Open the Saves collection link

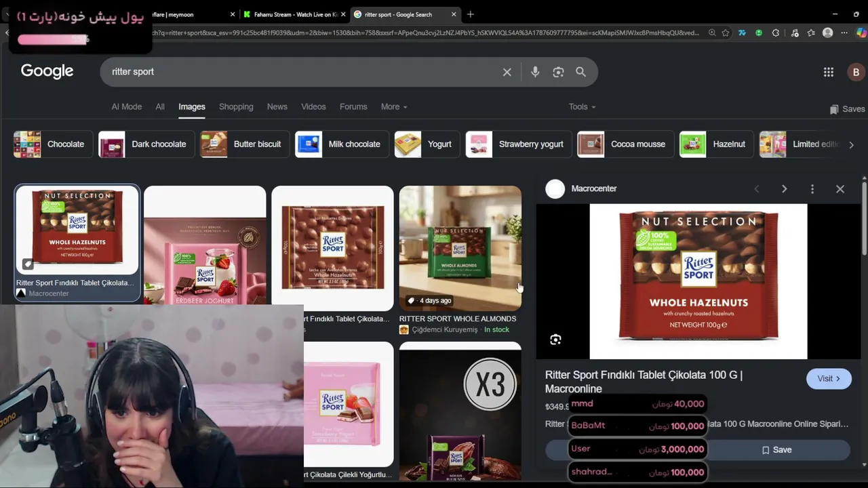pos(848,109)
